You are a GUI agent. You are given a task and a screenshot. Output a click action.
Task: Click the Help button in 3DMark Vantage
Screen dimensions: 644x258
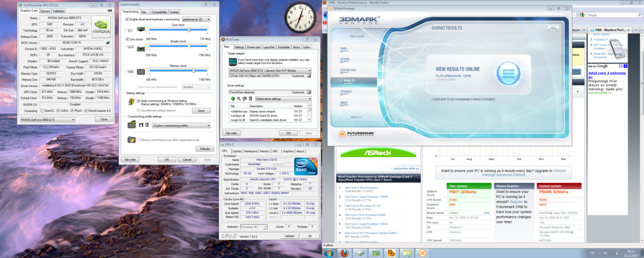pos(553,28)
